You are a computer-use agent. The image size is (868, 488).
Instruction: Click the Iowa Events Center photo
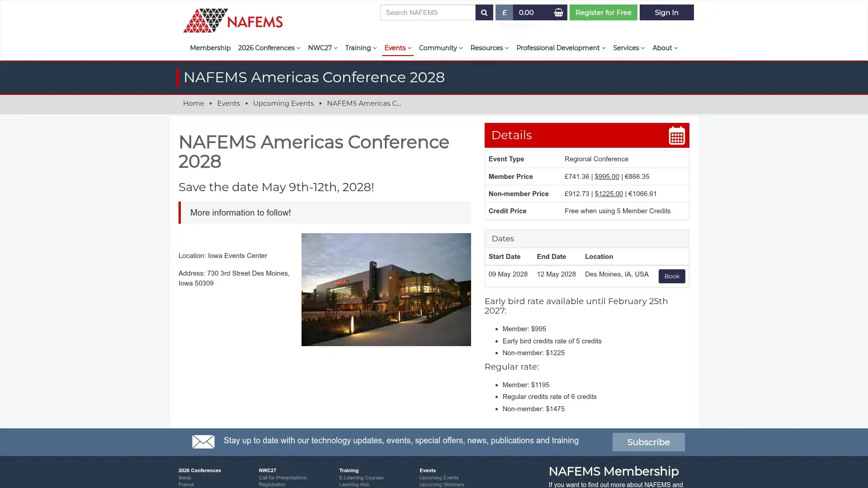pyautogui.click(x=386, y=290)
